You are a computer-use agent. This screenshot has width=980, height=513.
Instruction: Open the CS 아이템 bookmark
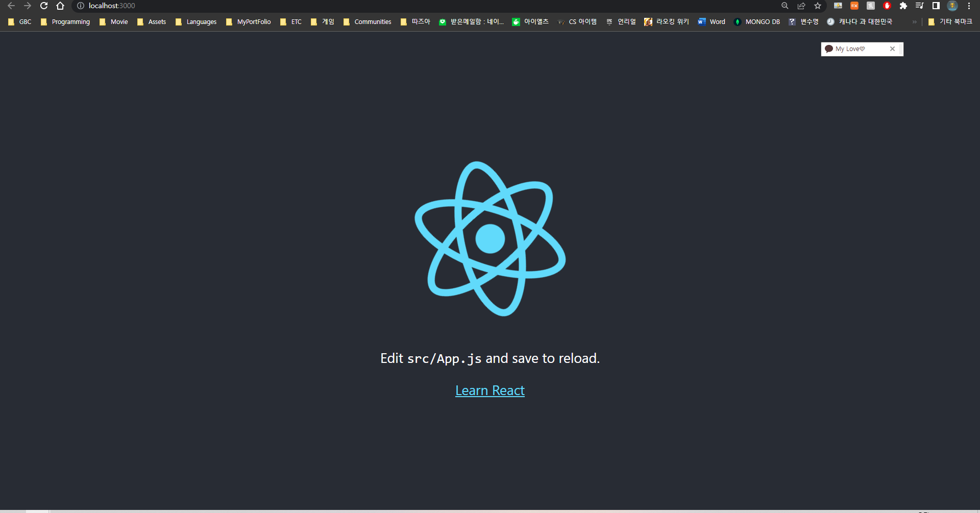point(577,22)
